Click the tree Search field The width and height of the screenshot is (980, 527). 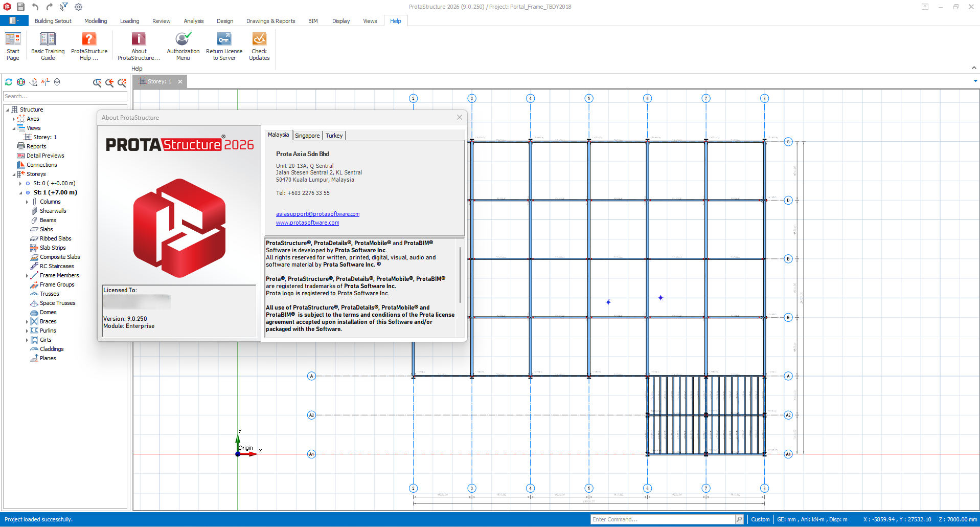pos(65,96)
